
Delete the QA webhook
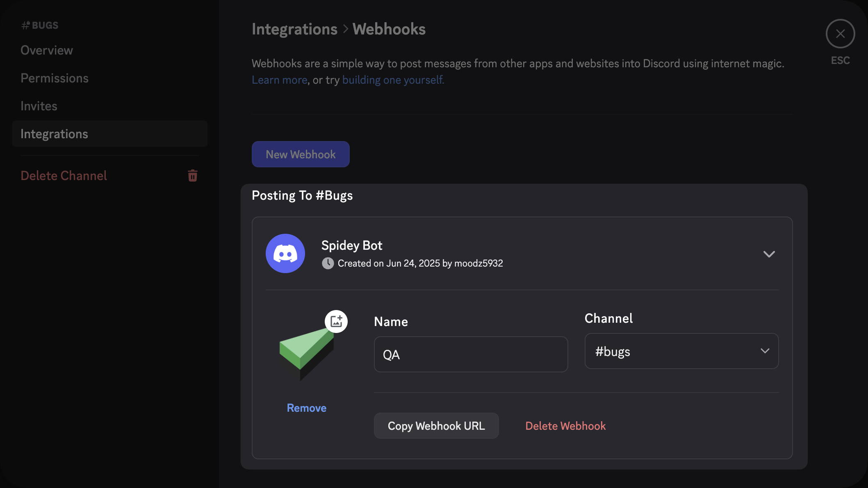point(565,426)
